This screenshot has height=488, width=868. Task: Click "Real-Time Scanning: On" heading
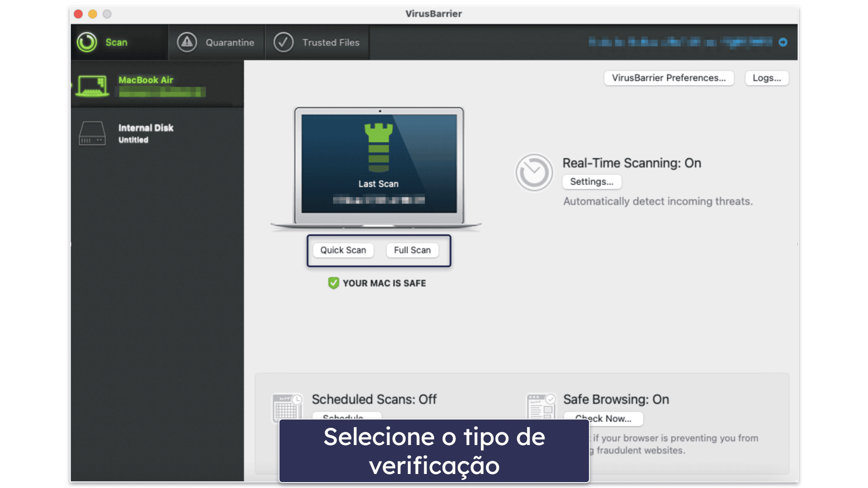point(631,163)
